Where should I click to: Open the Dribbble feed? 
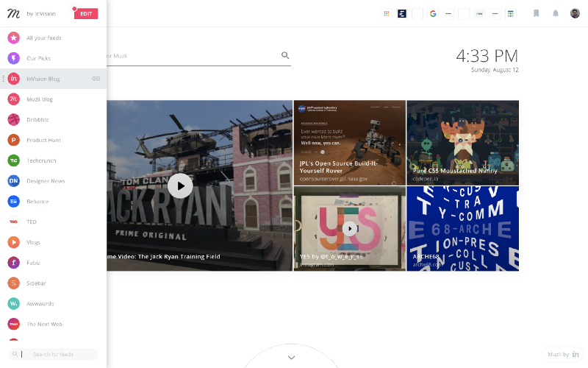pos(53,120)
